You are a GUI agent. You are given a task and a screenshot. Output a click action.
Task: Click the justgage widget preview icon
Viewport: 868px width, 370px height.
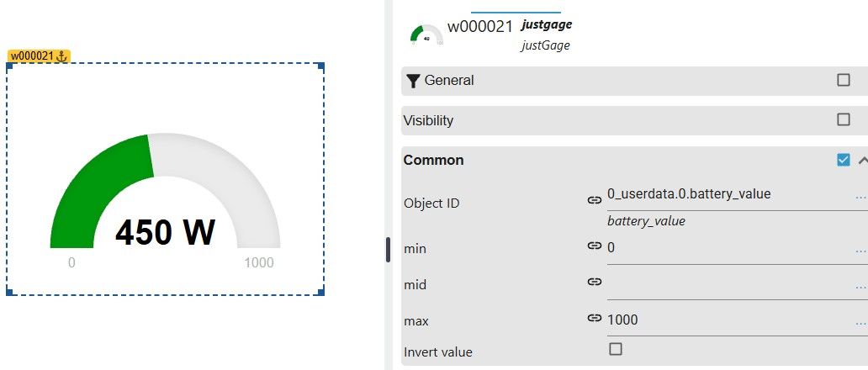pos(426,34)
